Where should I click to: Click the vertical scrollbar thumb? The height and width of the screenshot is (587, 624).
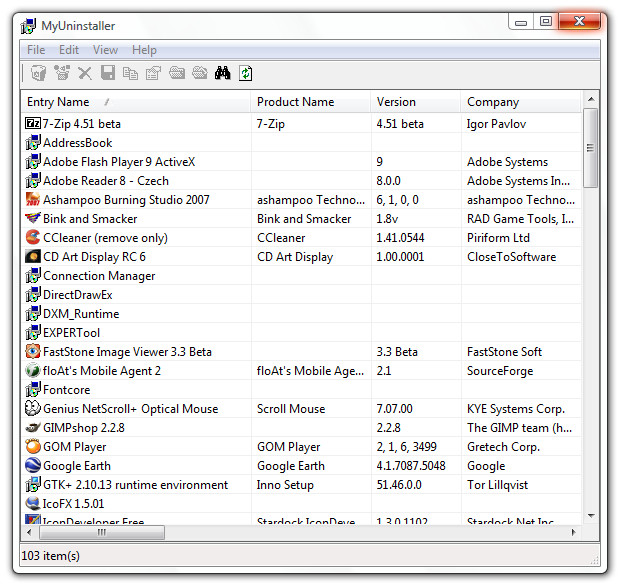(x=591, y=148)
